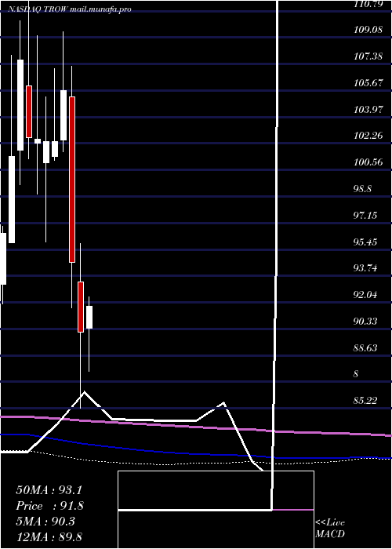The width and height of the screenshot is (392, 549).
Task: Click the red candlestick body near 104
Action: tap(29, 111)
